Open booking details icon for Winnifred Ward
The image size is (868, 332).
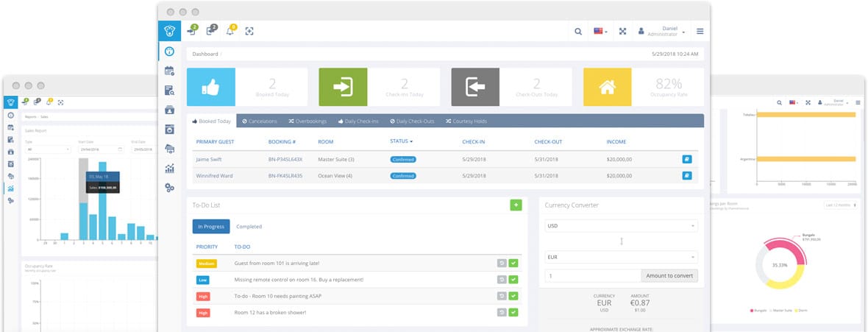pos(687,176)
